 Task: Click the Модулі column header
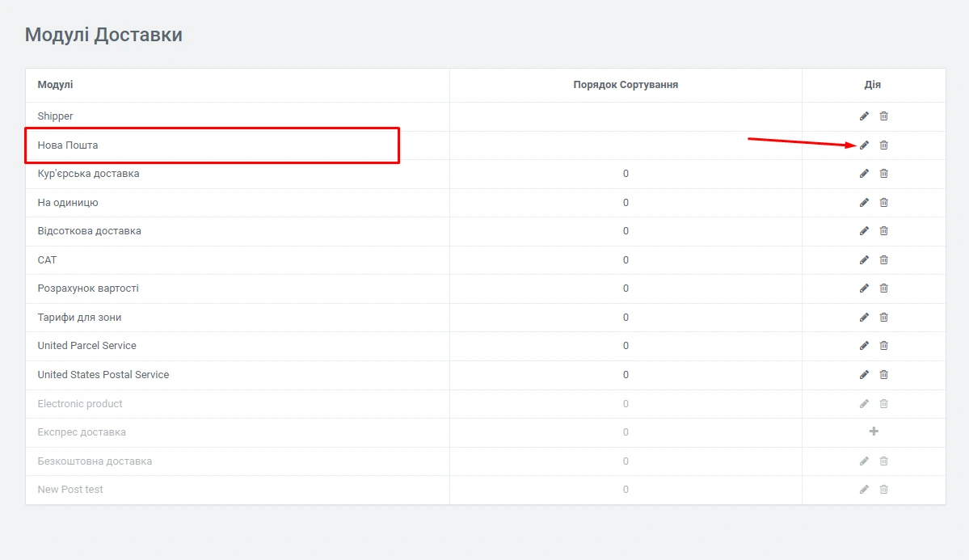click(55, 85)
